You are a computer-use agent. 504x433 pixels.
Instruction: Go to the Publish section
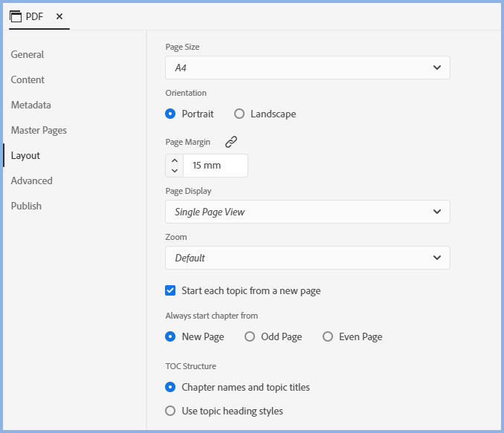pyautogui.click(x=26, y=206)
